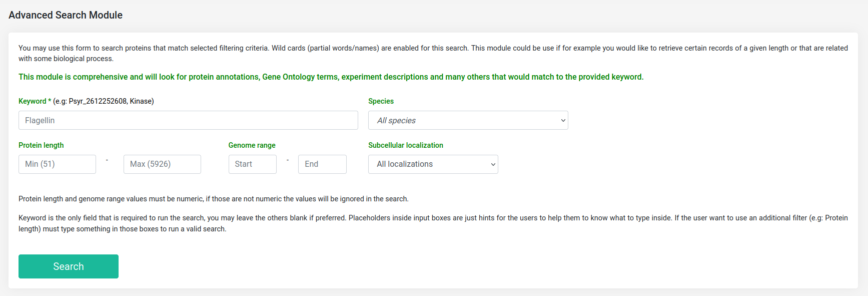Focus the Min (51) protein length field

(57, 164)
